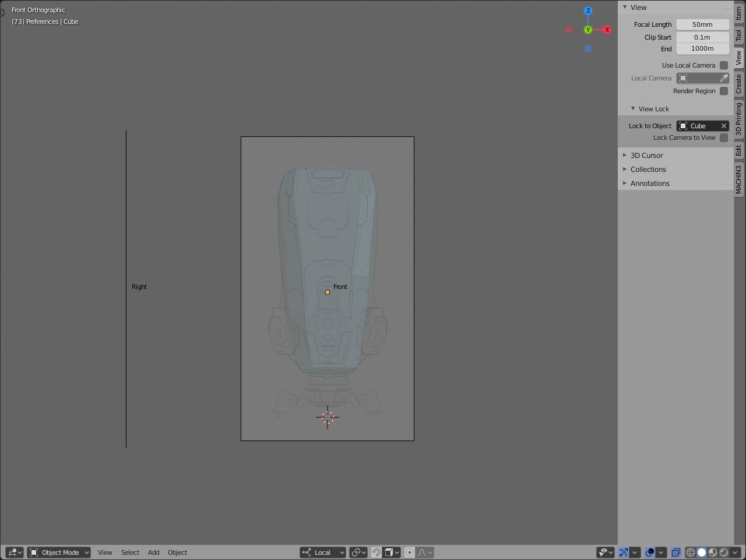Toggle viewport gizmos
The height and width of the screenshot is (560, 746).
click(x=624, y=552)
